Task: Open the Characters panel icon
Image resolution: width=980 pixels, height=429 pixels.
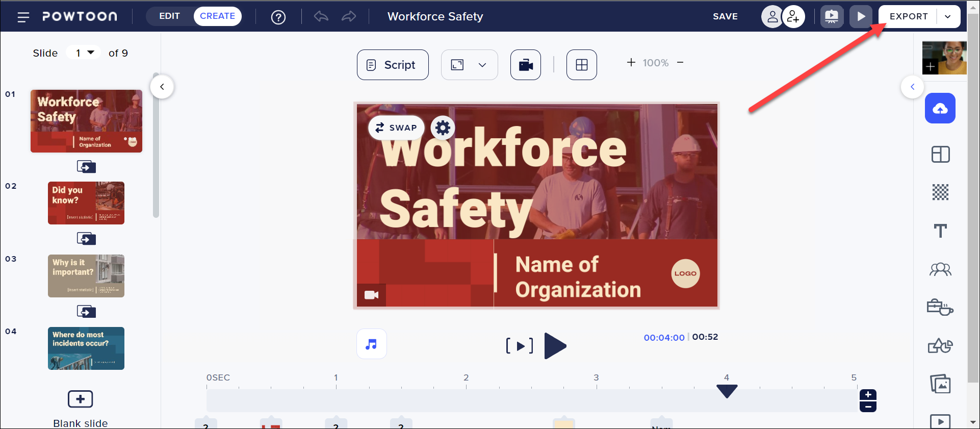Action: (x=940, y=269)
